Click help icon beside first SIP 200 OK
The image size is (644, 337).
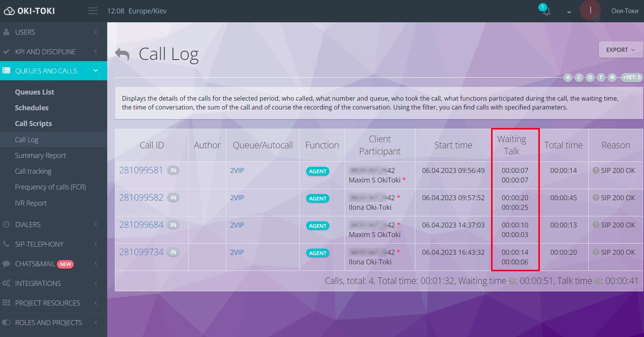596,170
